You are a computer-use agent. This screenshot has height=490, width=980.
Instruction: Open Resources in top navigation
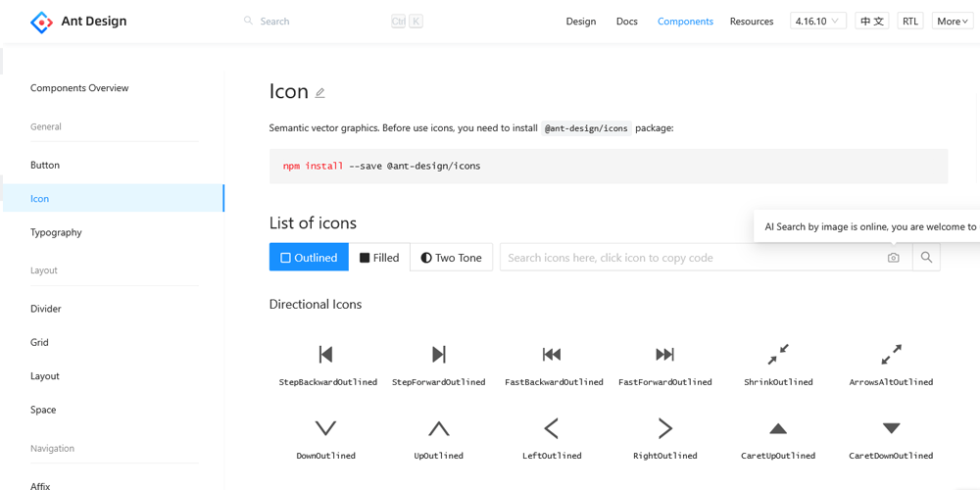(752, 22)
